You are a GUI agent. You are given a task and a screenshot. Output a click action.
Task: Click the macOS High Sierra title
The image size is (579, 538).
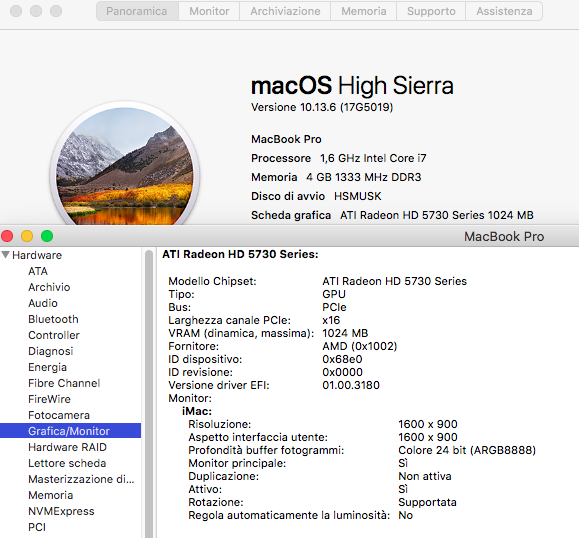(x=352, y=85)
